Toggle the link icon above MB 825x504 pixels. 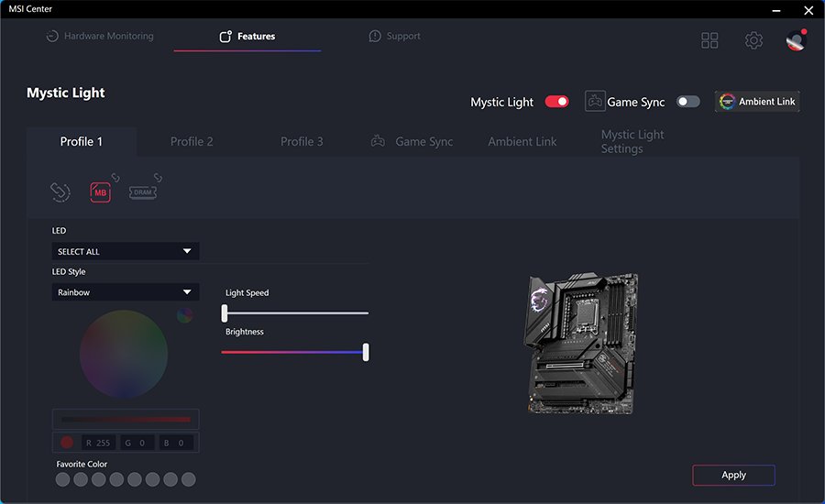115,178
